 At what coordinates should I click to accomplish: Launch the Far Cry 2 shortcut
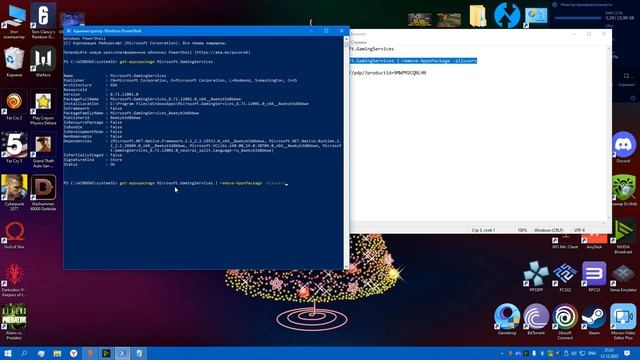pos(14,105)
